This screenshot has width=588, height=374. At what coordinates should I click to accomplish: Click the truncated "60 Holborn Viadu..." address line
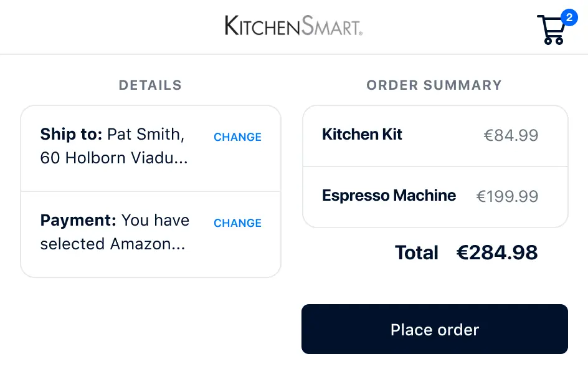(114, 158)
